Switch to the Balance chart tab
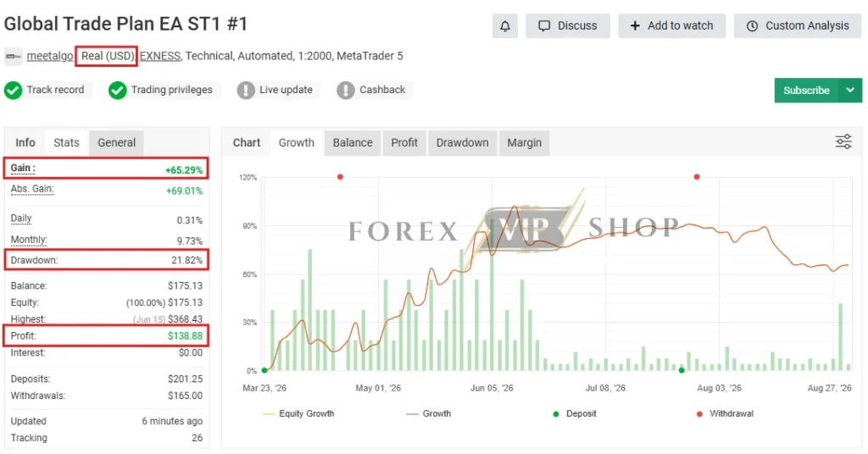This screenshot has width=868, height=454. click(353, 142)
